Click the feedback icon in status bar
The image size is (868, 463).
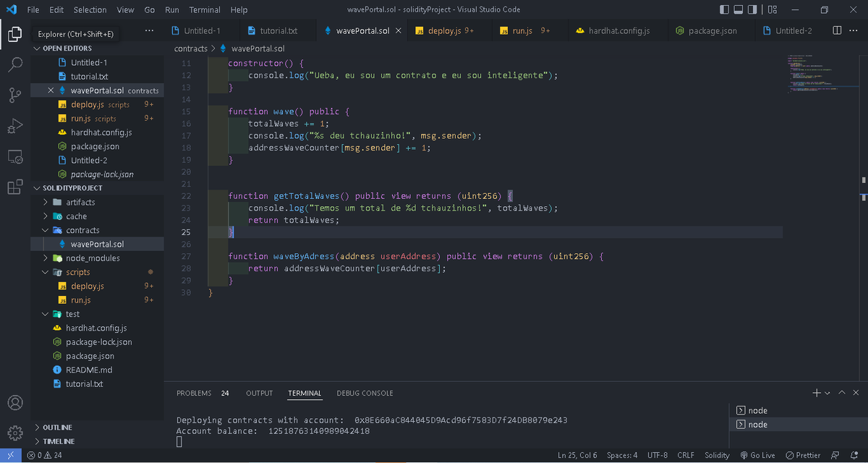pyautogui.click(x=835, y=455)
